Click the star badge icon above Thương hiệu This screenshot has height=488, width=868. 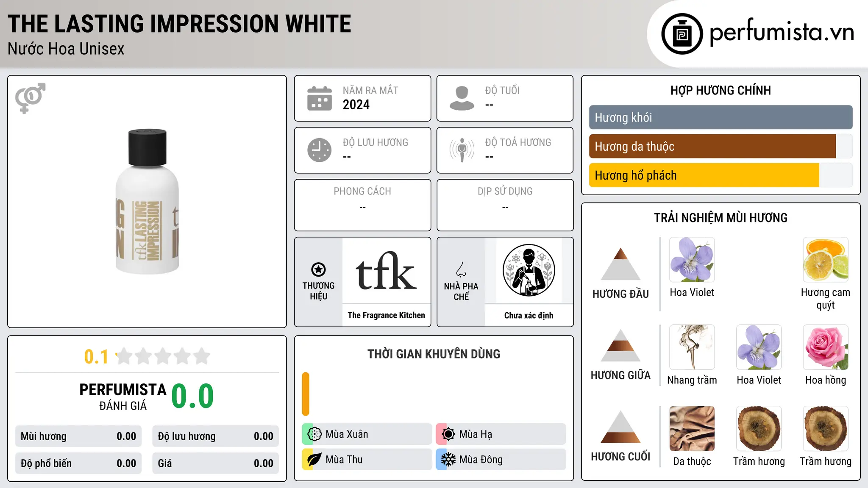[318, 269]
